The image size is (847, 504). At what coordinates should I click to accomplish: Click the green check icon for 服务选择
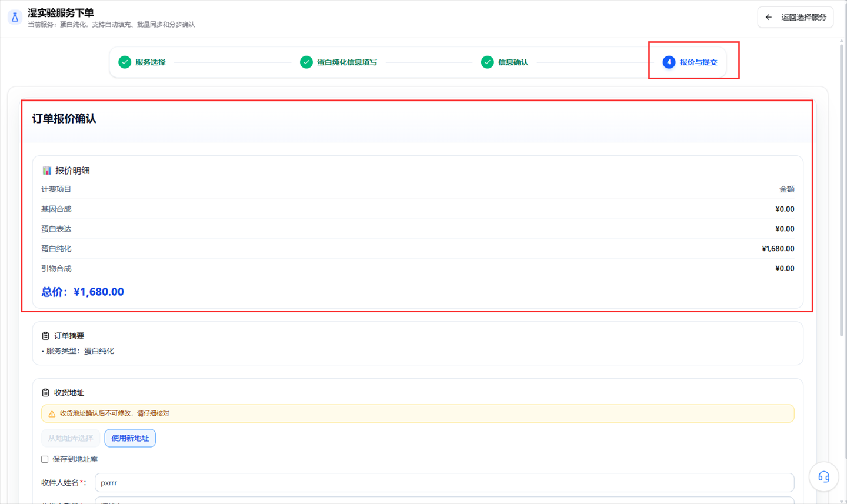click(125, 62)
